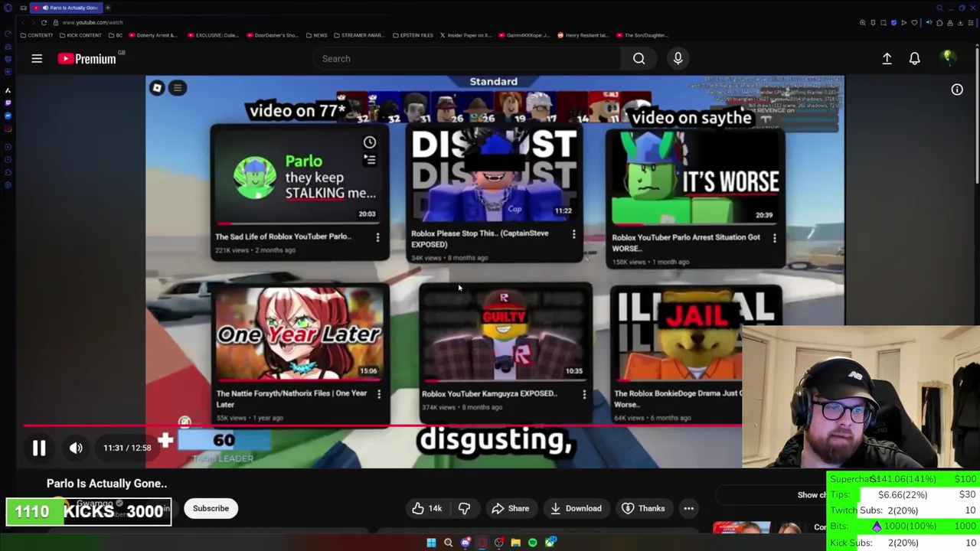Viewport: 980px width, 551px height.
Task: Click the Download button under the video
Action: click(x=575, y=508)
